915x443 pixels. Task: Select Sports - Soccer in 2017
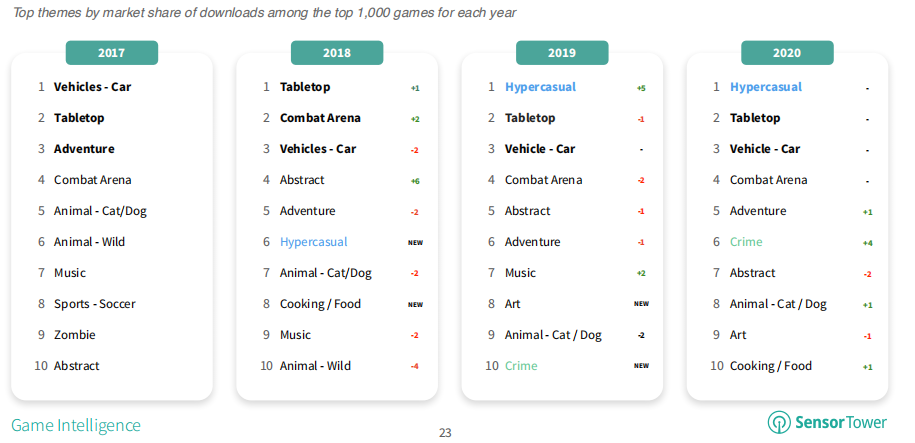[94, 304]
